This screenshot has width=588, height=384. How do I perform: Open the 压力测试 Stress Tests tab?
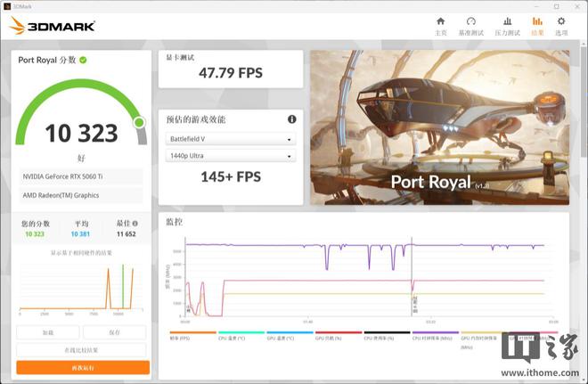pos(508,26)
